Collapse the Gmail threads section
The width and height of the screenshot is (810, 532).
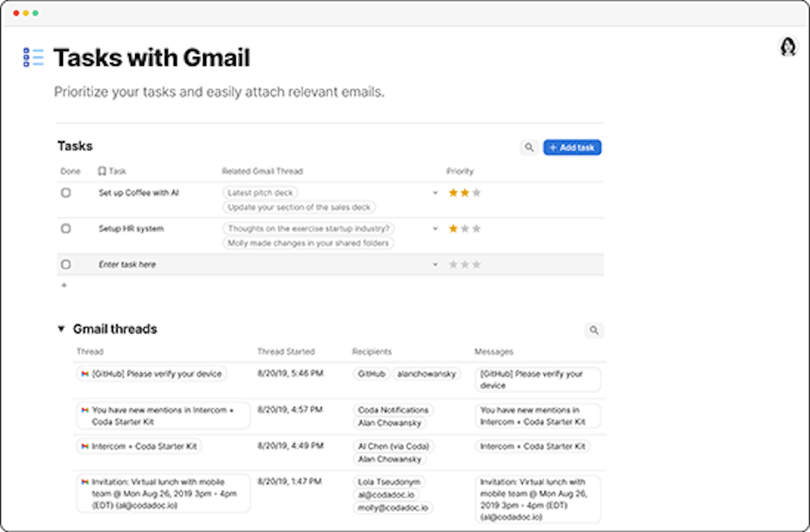click(x=61, y=330)
